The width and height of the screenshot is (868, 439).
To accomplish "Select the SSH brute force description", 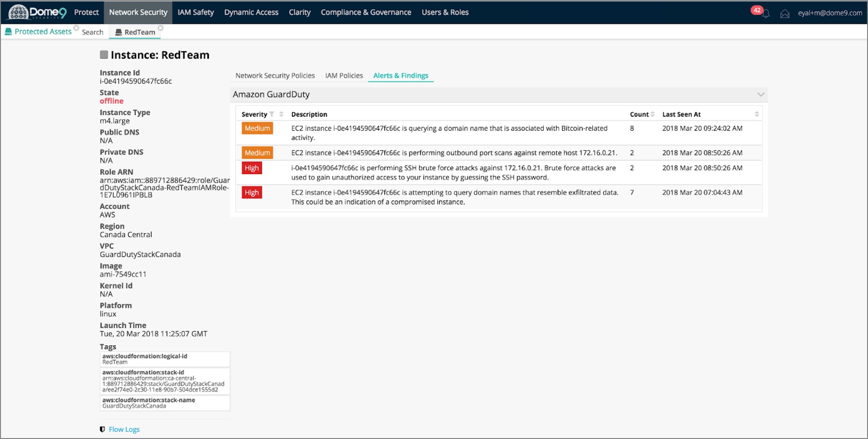I will point(453,173).
